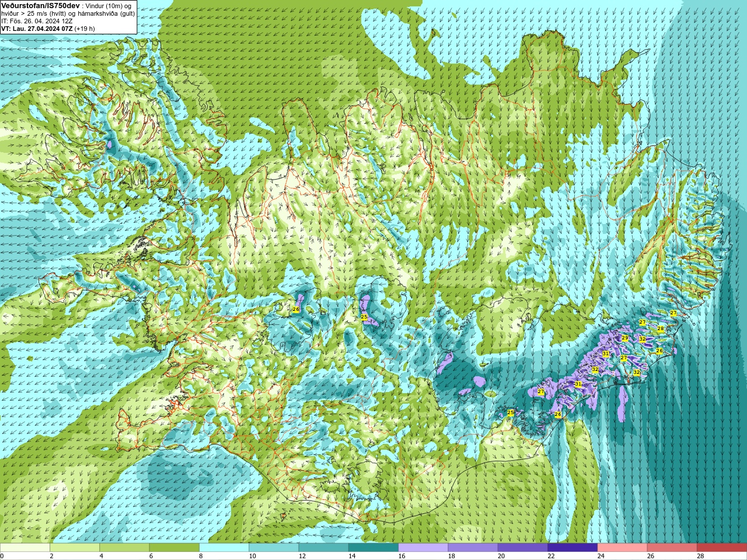Select legend scale number "22"
The height and width of the screenshot is (560, 747).
pos(551,556)
